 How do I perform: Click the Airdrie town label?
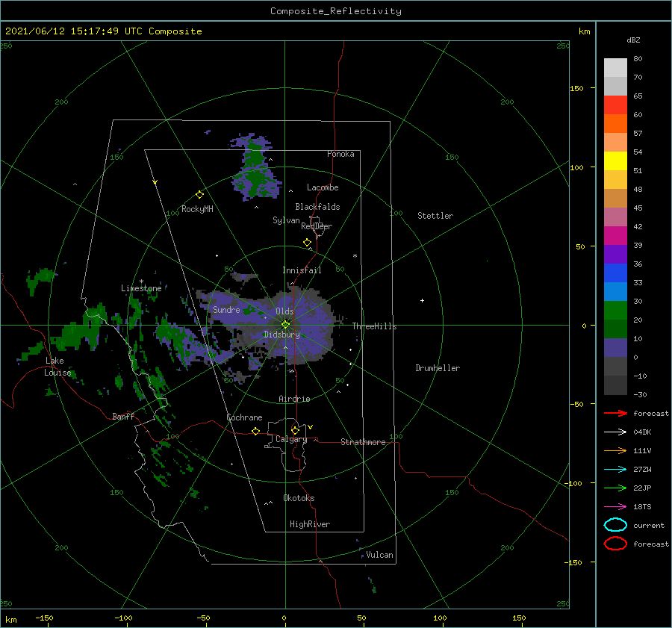294,399
